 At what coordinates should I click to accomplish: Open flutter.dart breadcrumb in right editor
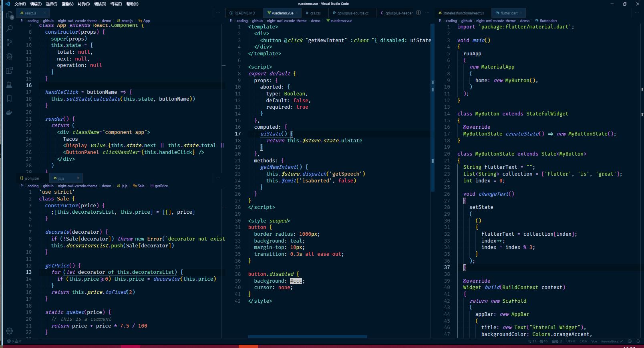546,21
